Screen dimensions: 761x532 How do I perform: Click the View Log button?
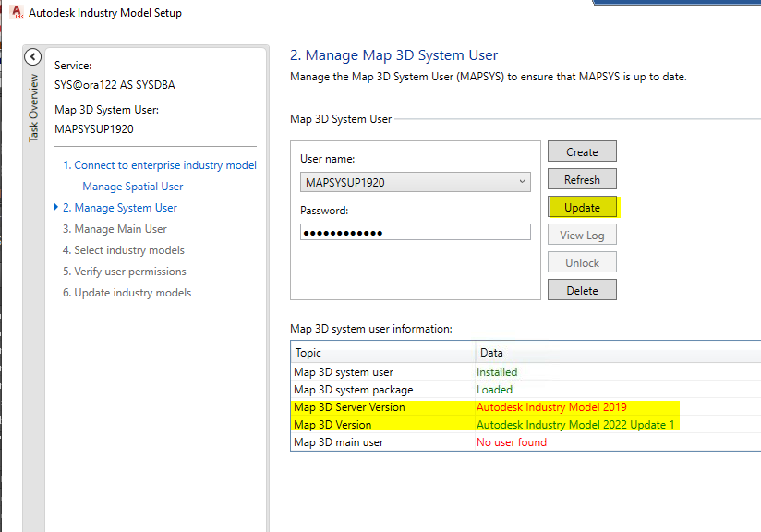[x=582, y=235]
